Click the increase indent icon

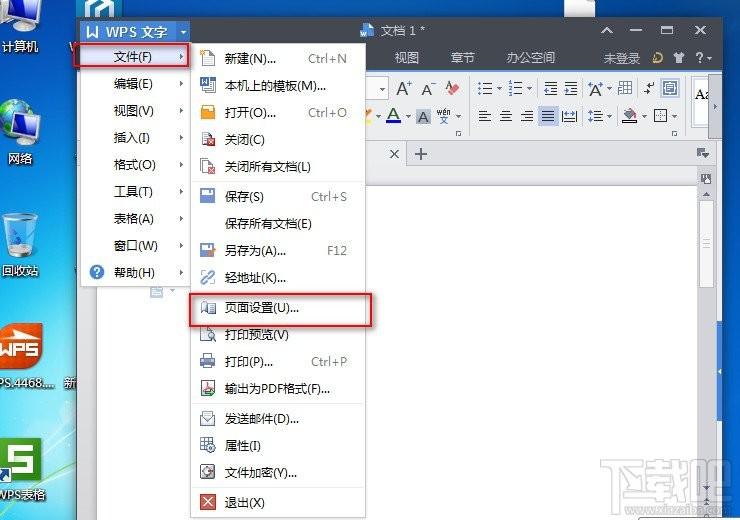[x=569, y=88]
